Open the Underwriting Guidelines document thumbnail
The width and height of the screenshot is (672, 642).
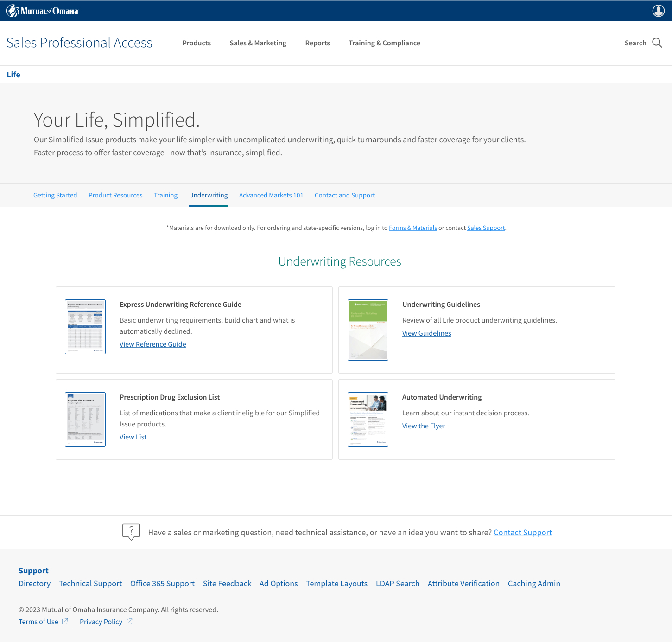click(368, 330)
